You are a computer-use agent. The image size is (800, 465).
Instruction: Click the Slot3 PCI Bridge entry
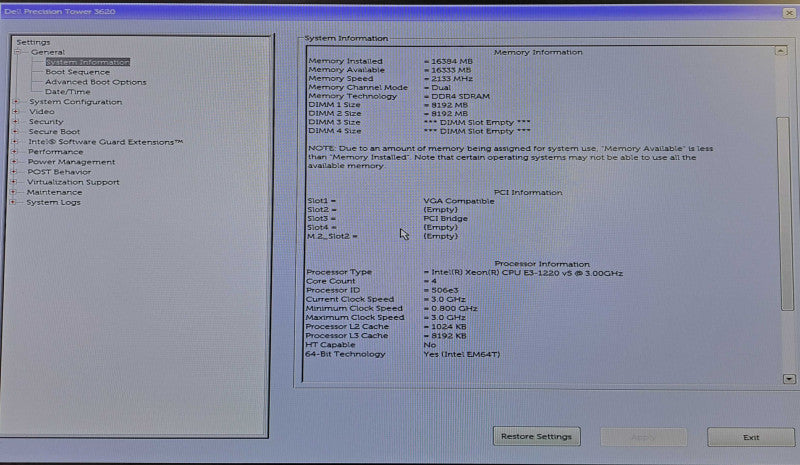coord(445,218)
